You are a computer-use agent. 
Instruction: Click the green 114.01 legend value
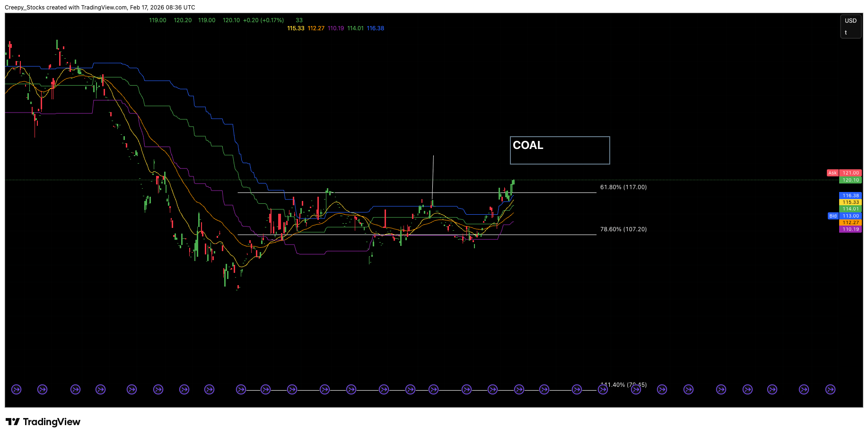click(355, 28)
